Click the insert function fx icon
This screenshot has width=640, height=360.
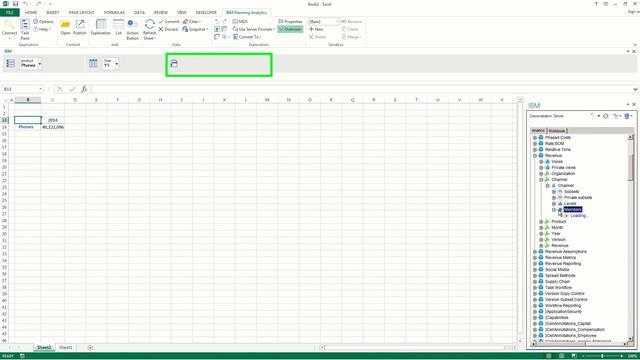(x=84, y=89)
